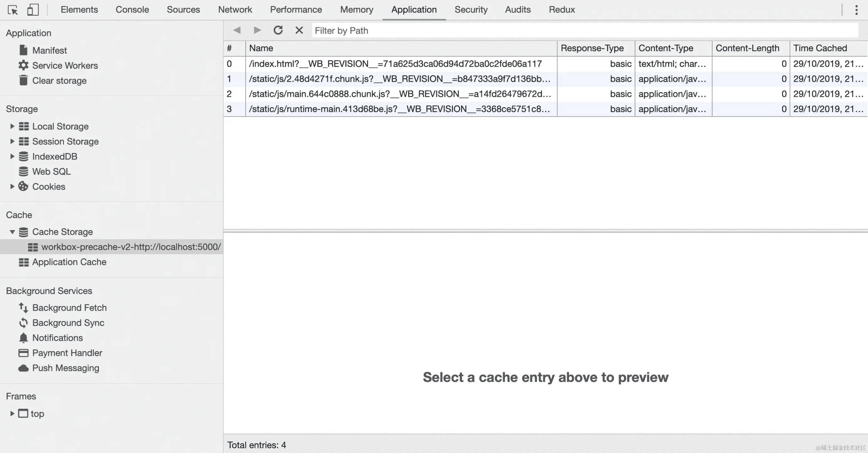Collapse the Cache Storage tree
868x453 pixels.
(x=12, y=232)
